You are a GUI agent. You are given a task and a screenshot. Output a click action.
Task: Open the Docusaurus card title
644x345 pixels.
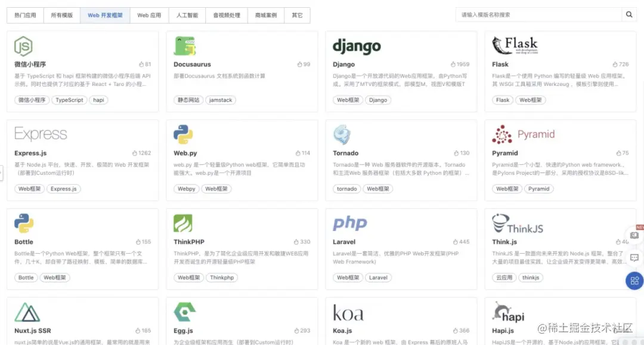pos(192,64)
